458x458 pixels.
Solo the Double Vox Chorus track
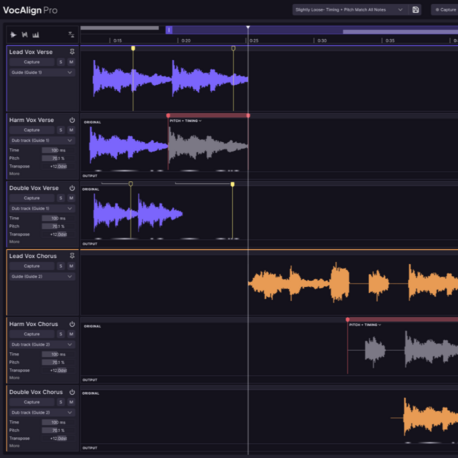61,402
